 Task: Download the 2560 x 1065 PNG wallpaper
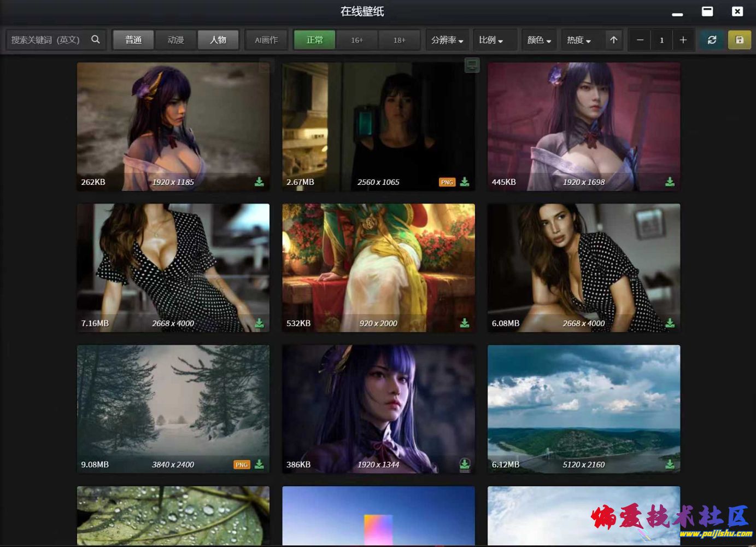point(465,182)
